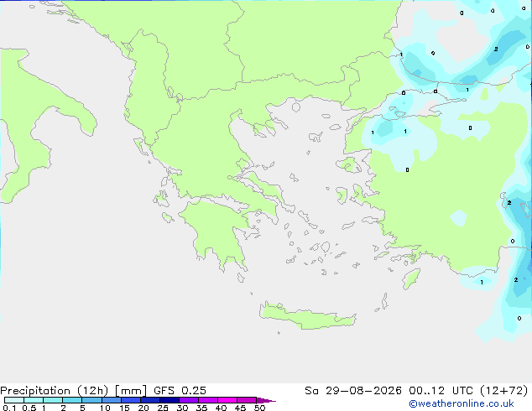Select legend swatch between 25 and 30

pos(170,400)
